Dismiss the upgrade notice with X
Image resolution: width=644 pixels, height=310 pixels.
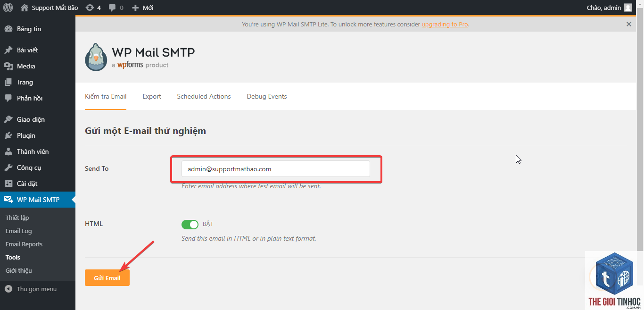click(629, 24)
